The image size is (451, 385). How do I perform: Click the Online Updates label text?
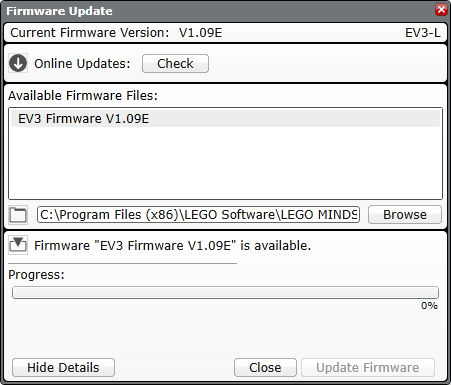(82, 63)
